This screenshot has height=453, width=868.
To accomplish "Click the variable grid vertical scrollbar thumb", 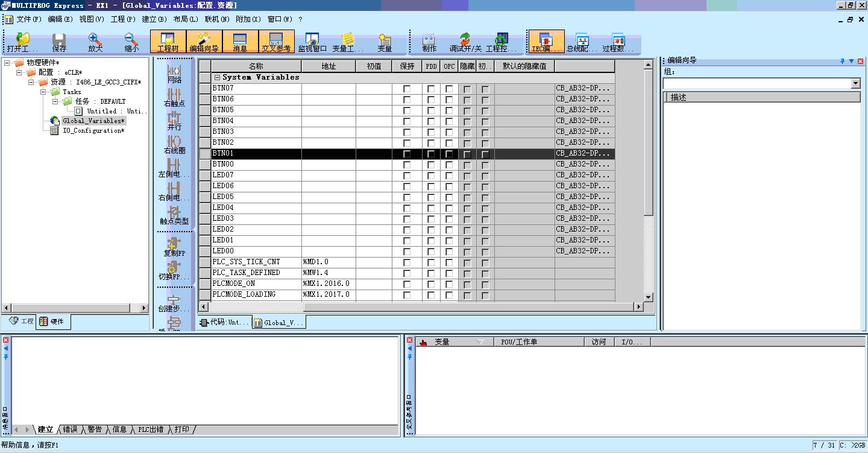I will click(649, 142).
